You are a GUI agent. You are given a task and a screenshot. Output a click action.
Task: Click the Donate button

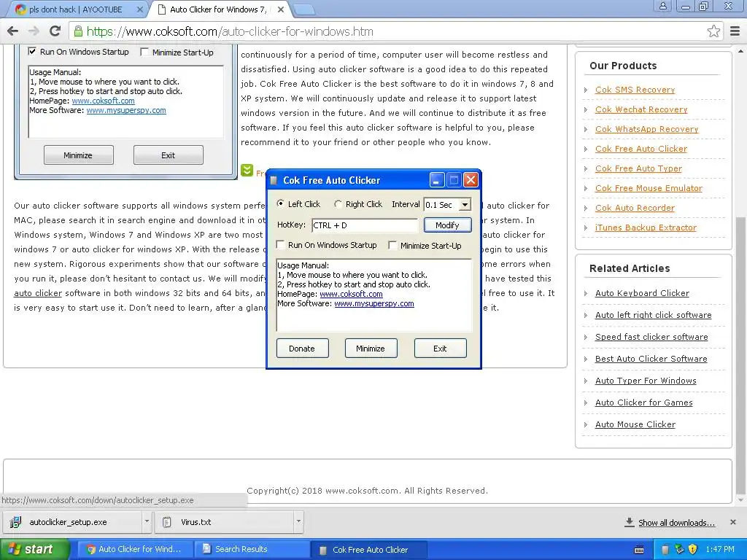(x=302, y=348)
